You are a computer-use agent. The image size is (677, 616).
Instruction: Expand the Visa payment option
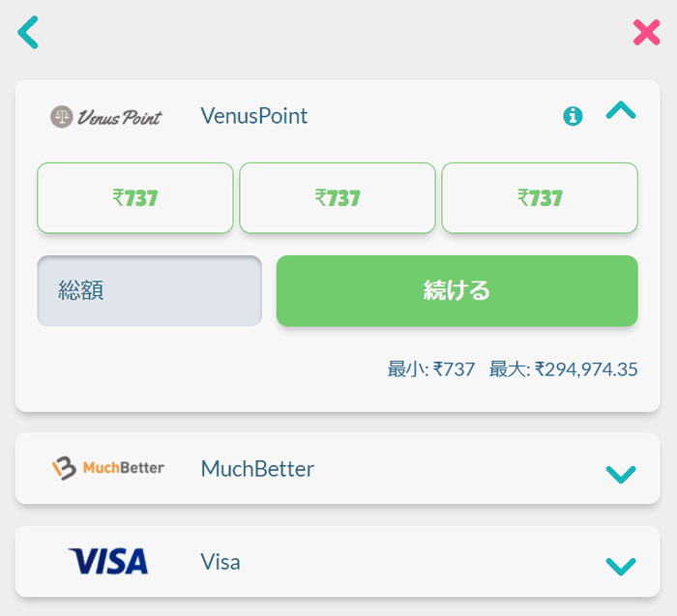(620, 566)
